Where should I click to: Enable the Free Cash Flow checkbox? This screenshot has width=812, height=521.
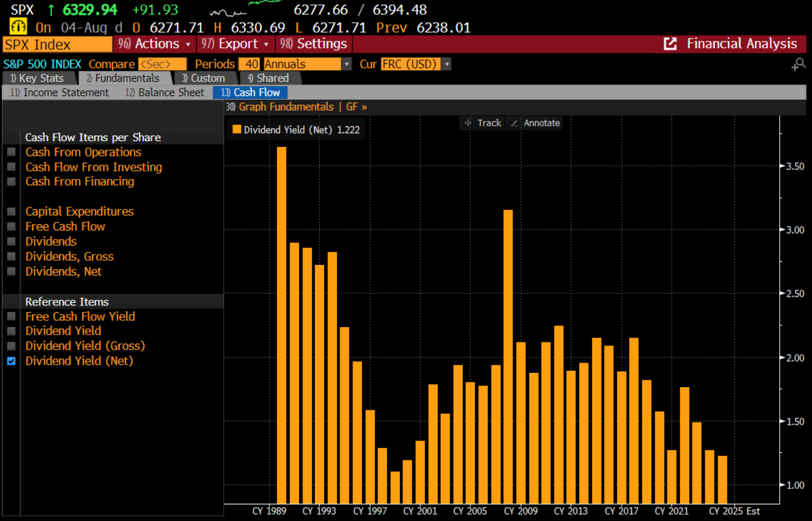pyautogui.click(x=11, y=226)
